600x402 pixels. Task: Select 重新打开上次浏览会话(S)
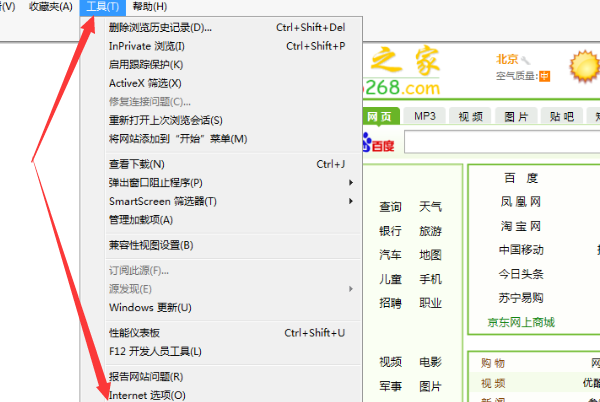coord(234,120)
